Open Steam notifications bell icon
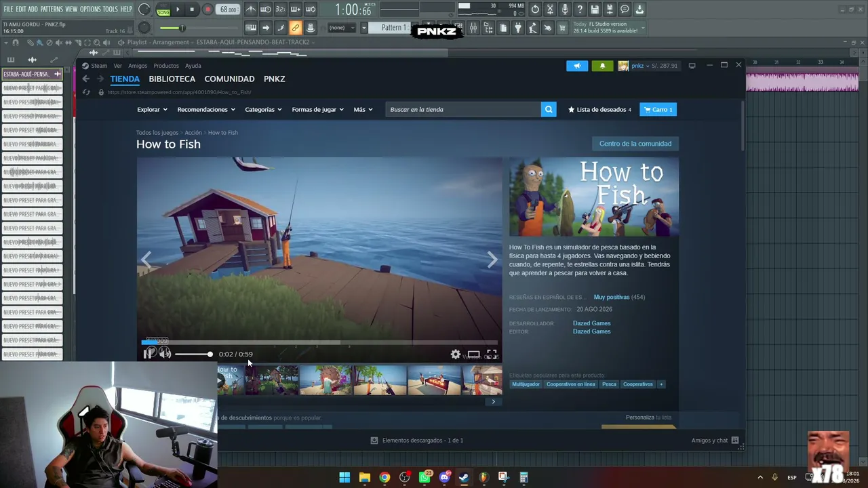Viewport: 868px width, 488px height. coord(602,66)
